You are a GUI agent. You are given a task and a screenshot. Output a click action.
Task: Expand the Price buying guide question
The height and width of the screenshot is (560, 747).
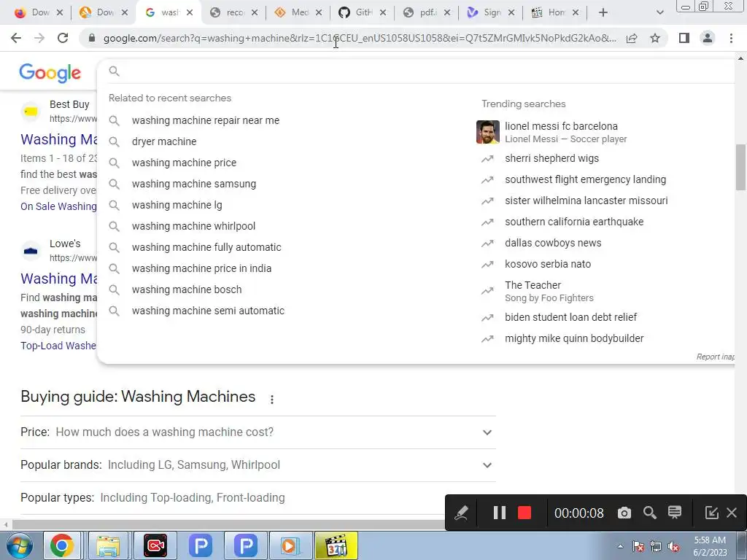[x=258, y=432]
